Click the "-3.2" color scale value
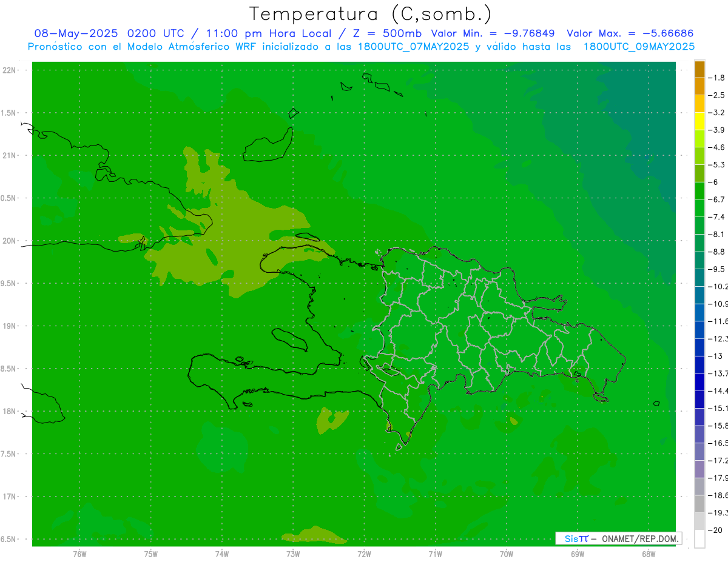728x562 pixels. tap(717, 112)
